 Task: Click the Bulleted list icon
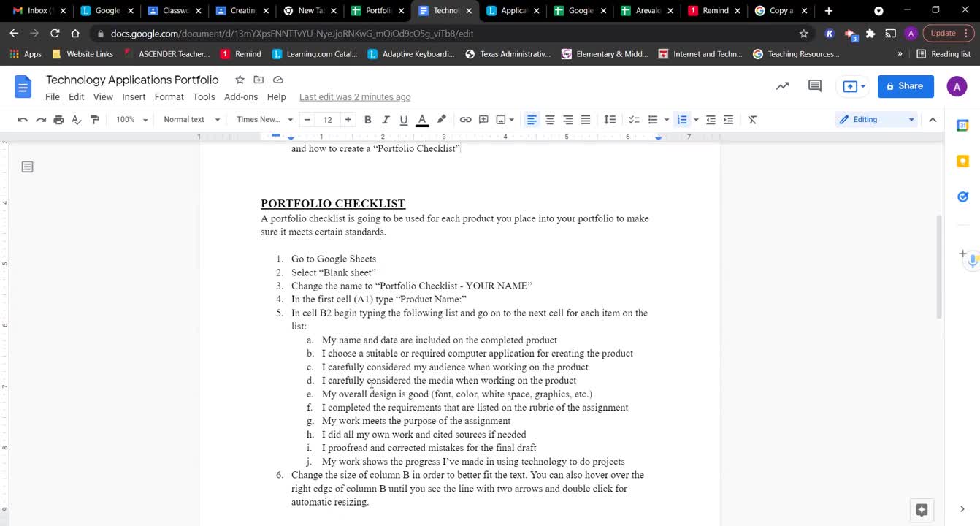(x=653, y=120)
